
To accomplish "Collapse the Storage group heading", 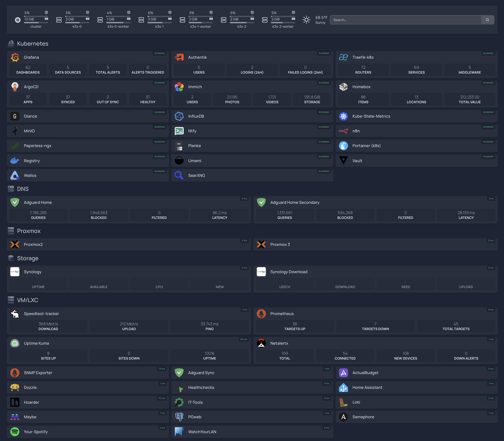I will [28, 258].
